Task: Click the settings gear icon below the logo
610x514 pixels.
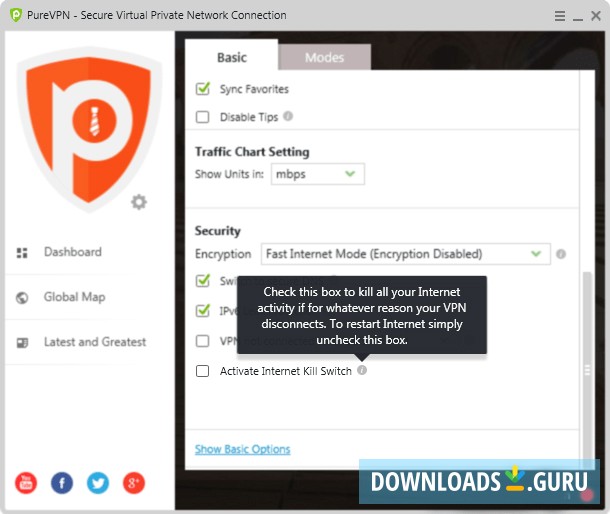Action: pos(138,202)
